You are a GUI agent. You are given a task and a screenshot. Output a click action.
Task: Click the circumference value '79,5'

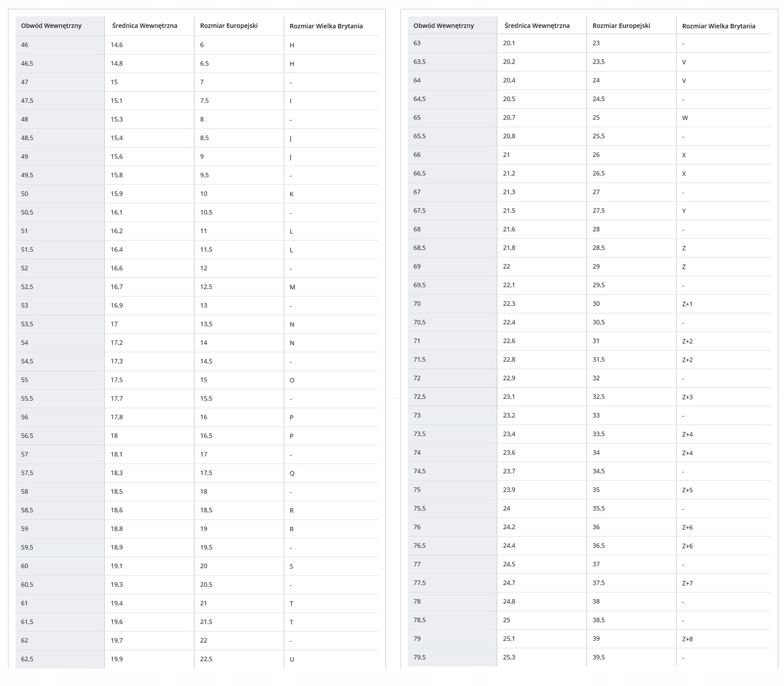coord(419,658)
